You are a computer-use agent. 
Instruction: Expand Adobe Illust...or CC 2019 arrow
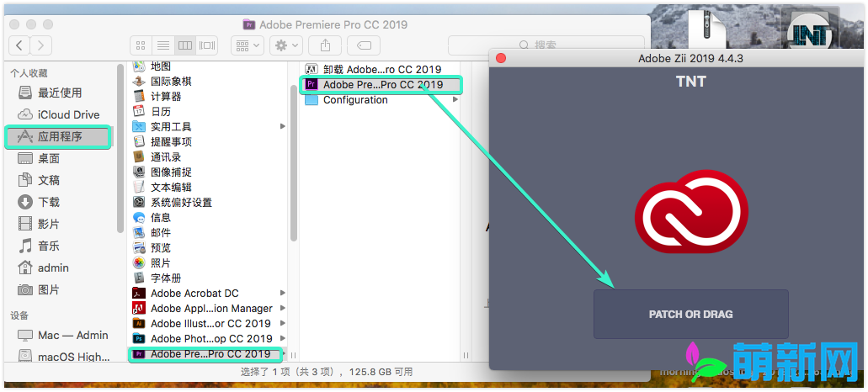click(x=282, y=323)
